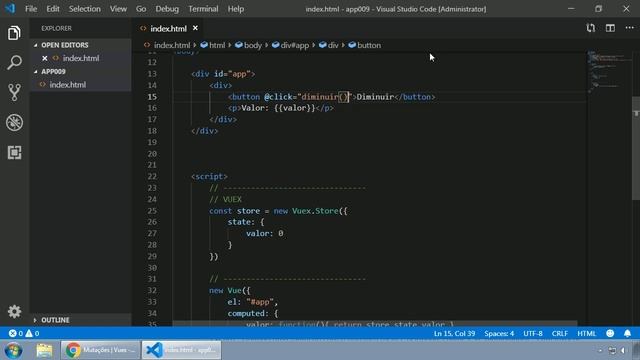Click the Explorer panel title
This screenshot has width=640, height=360.
point(56,28)
